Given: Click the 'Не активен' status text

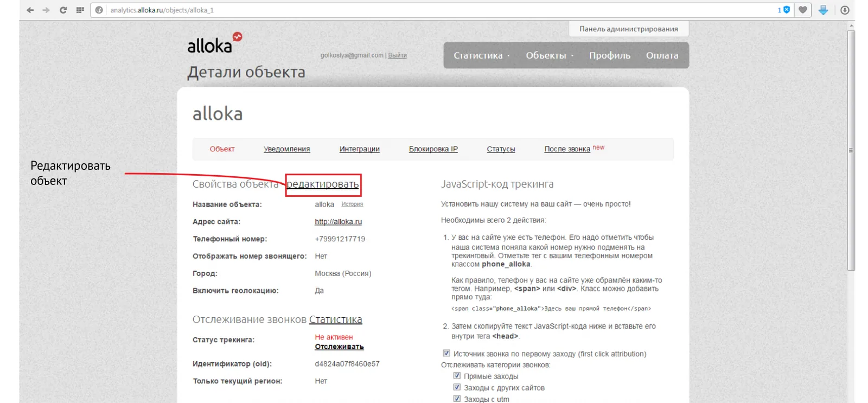Looking at the screenshot, I should (x=334, y=337).
